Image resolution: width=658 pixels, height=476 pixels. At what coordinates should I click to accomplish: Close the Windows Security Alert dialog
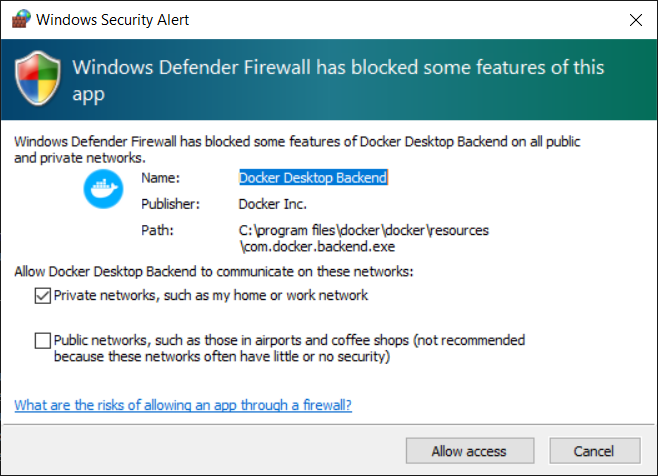635,19
